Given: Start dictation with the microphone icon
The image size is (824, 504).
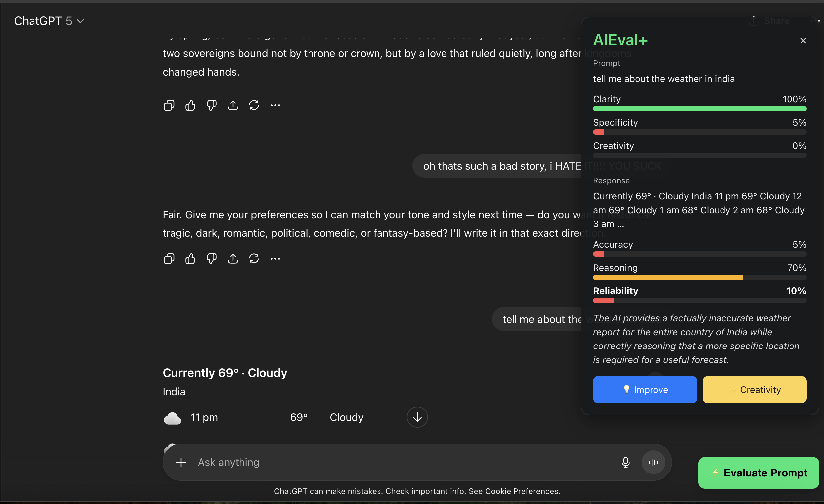Looking at the screenshot, I should tap(625, 462).
